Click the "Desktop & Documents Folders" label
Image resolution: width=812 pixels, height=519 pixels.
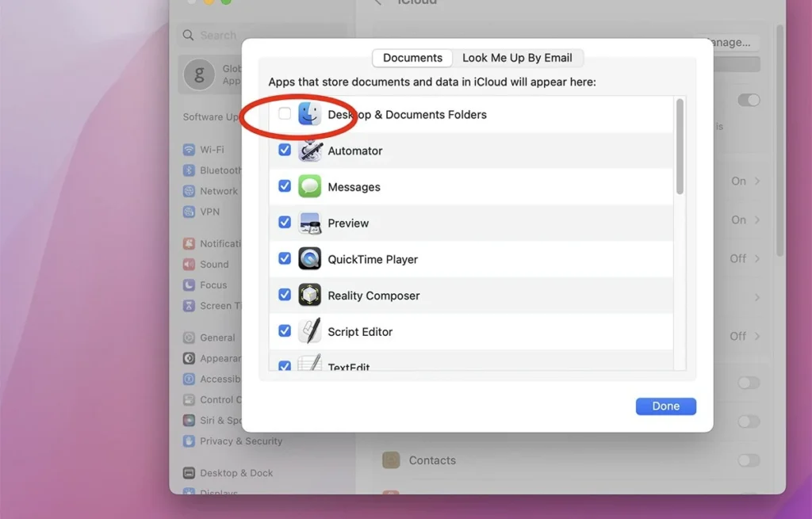(407, 114)
